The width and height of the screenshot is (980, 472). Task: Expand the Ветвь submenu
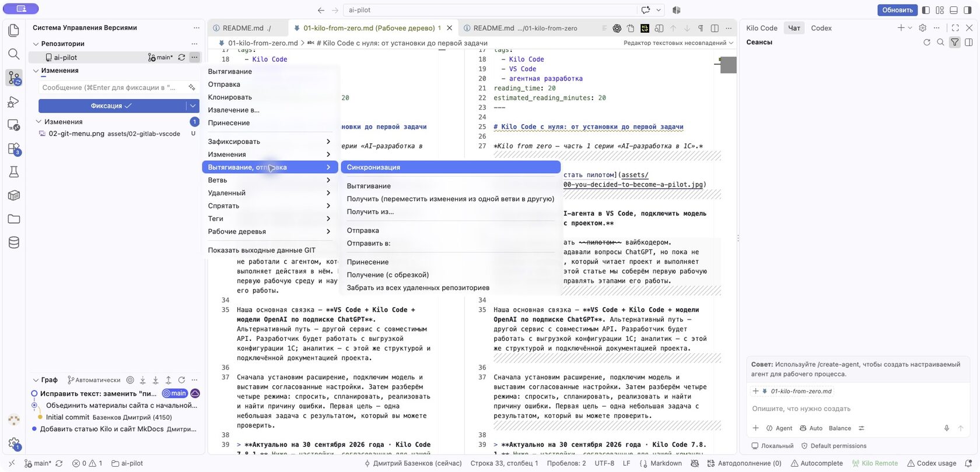[270, 180]
